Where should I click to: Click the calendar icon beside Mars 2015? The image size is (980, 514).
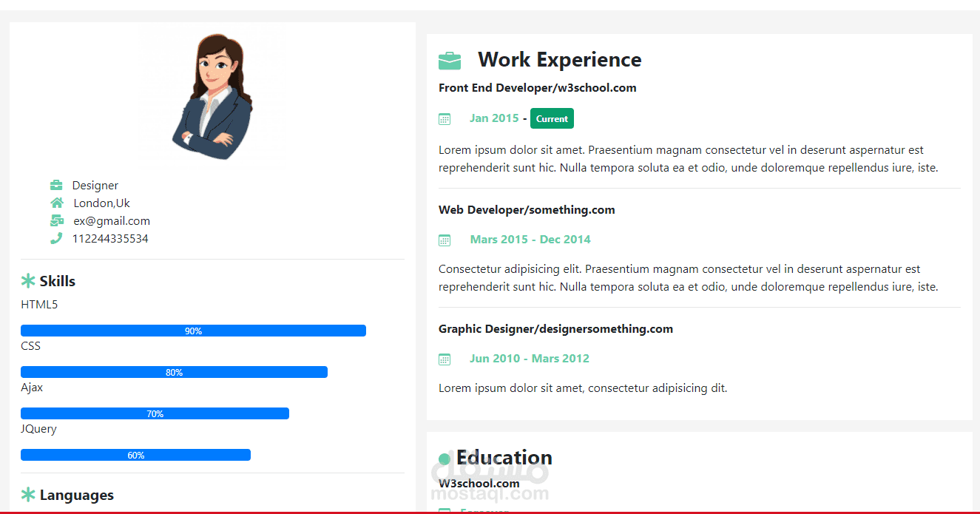(x=445, y=240)
